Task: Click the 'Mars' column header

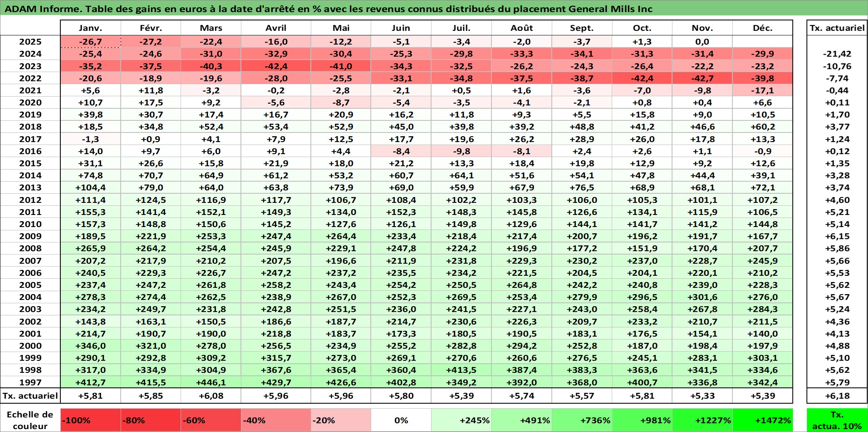Action: tap(211, 28)
